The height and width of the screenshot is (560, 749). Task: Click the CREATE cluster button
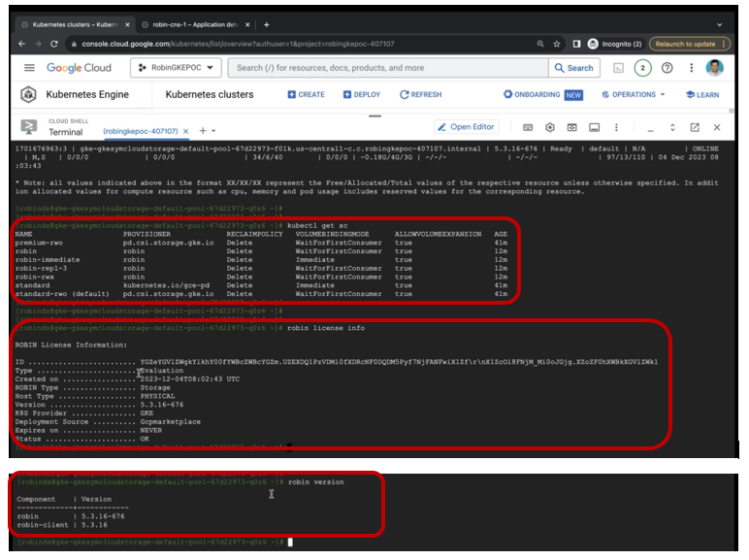pyautogui.click(x=306, y=94)
